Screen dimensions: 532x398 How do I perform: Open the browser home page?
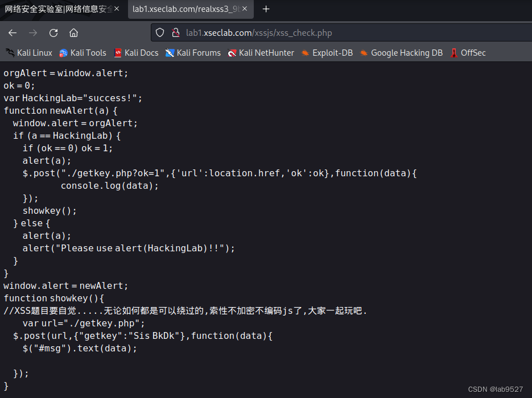click(x=73, y=33)
